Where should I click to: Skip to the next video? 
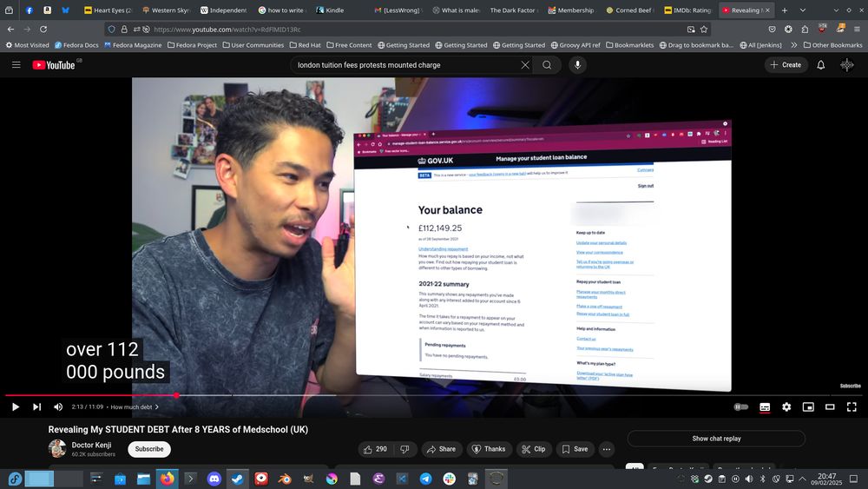point(36,407)
